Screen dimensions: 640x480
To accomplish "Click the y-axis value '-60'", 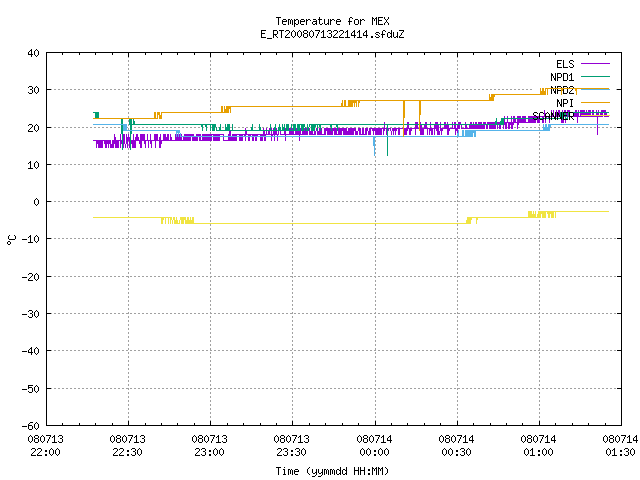I will tap(31, 426).
